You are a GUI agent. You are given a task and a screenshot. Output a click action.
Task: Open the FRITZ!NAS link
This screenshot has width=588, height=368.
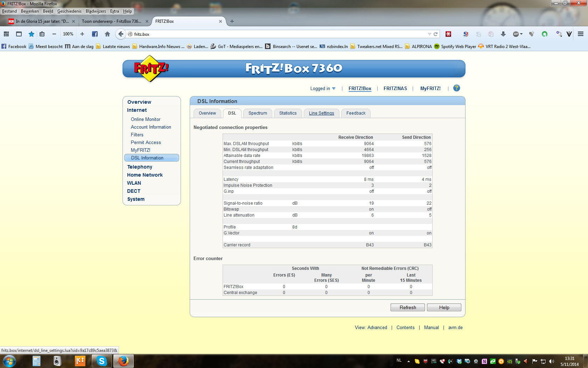tap(395, 89)
